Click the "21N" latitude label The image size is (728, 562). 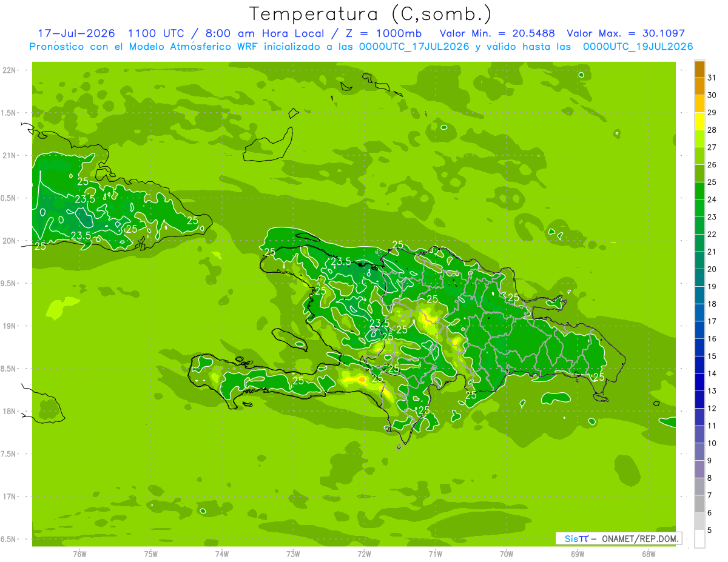[10, 155]
